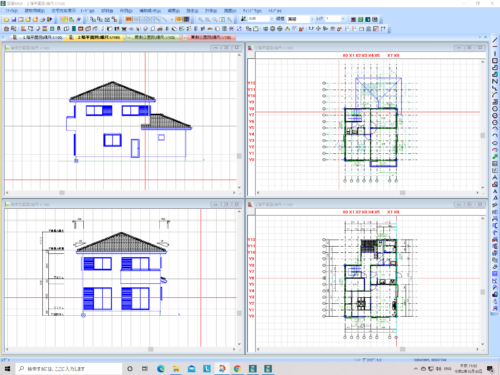
Task: Click the house icon in second toolbar row
Action: click(x=6, y=29)
